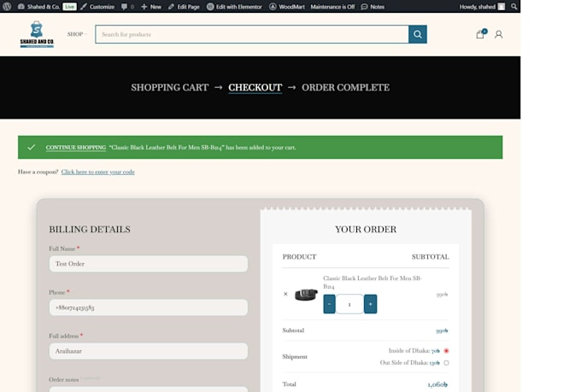Select the CHECKOUT step
Screen dimensions: 581x392
coord(255,87)
